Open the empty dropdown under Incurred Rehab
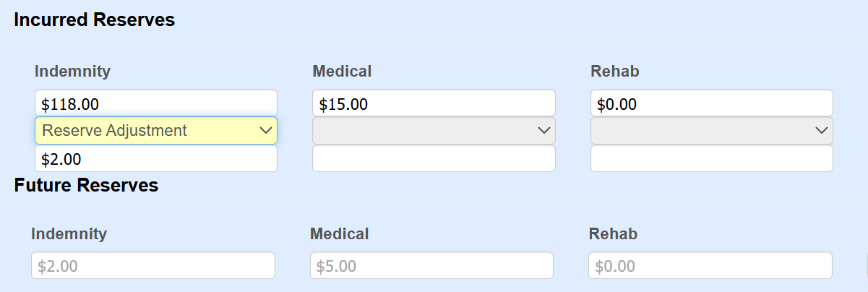This screenshot has height=292, width=868. coord(711,131)
